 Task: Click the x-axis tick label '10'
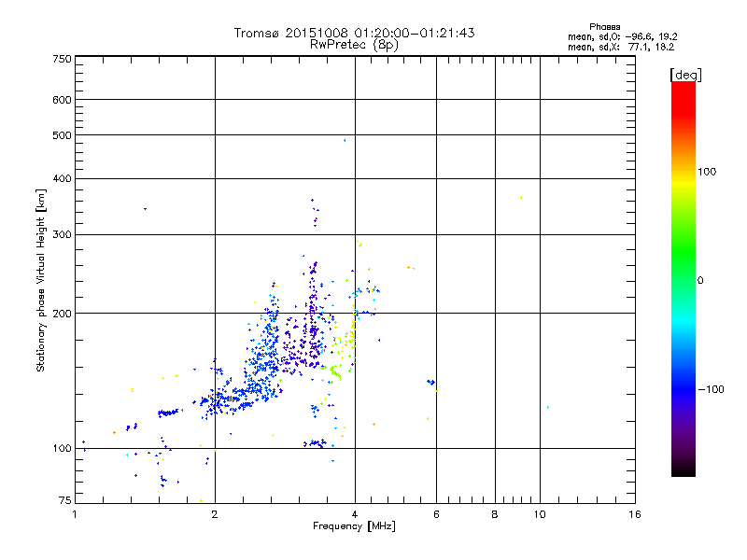point(540,514)
